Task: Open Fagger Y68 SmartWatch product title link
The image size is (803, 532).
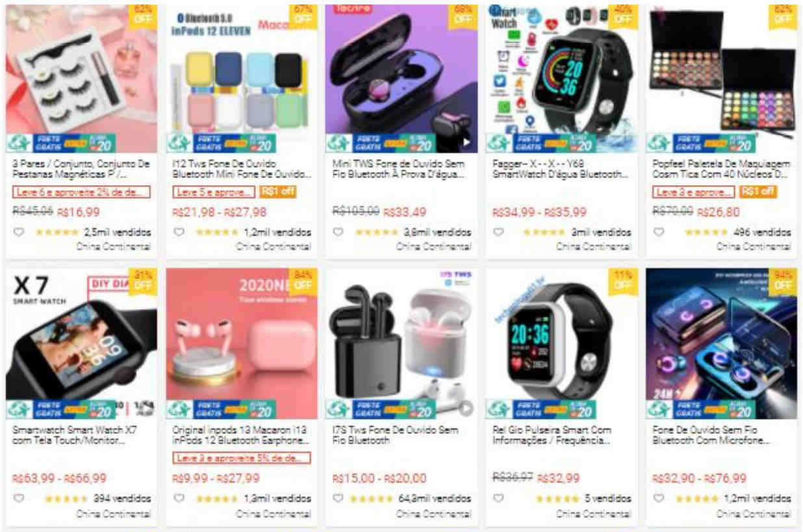Action: [x=561, y=169]
